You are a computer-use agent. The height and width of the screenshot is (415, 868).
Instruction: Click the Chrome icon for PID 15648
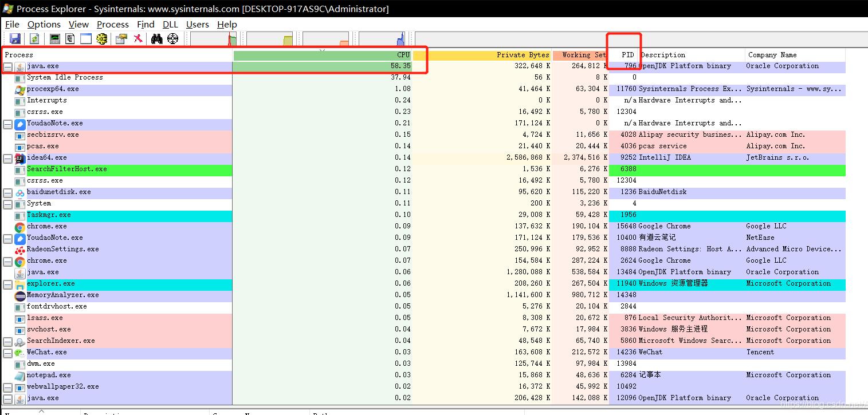pos(20,227)
